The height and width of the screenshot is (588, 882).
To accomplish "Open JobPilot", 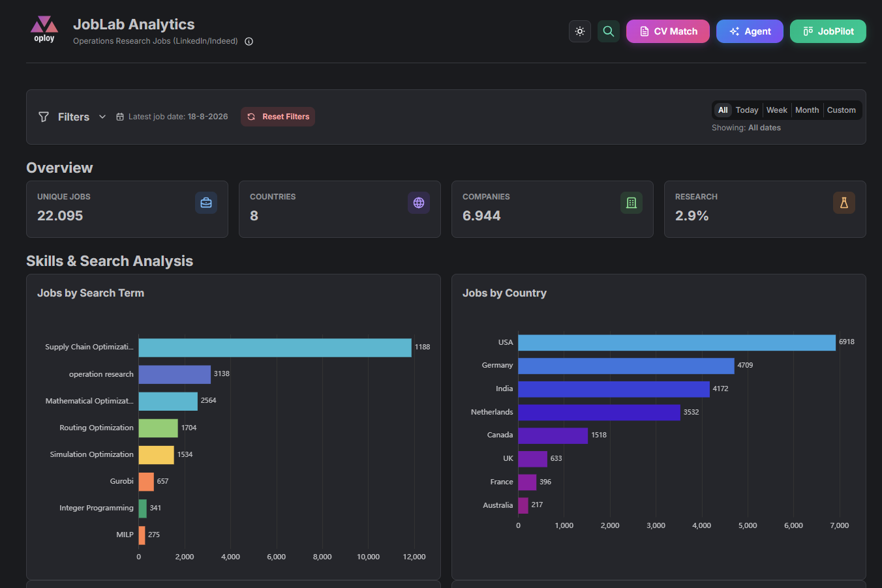I will [x=828, y=31].
